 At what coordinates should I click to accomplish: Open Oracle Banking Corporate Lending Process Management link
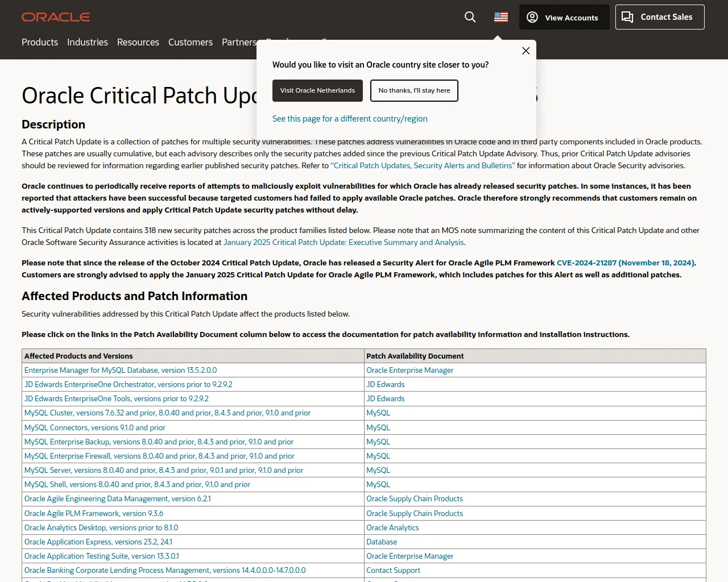[165, 570]
